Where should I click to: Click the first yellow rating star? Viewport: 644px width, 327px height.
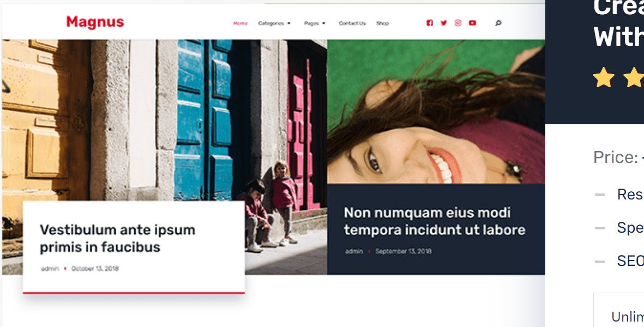pos(604,77)
